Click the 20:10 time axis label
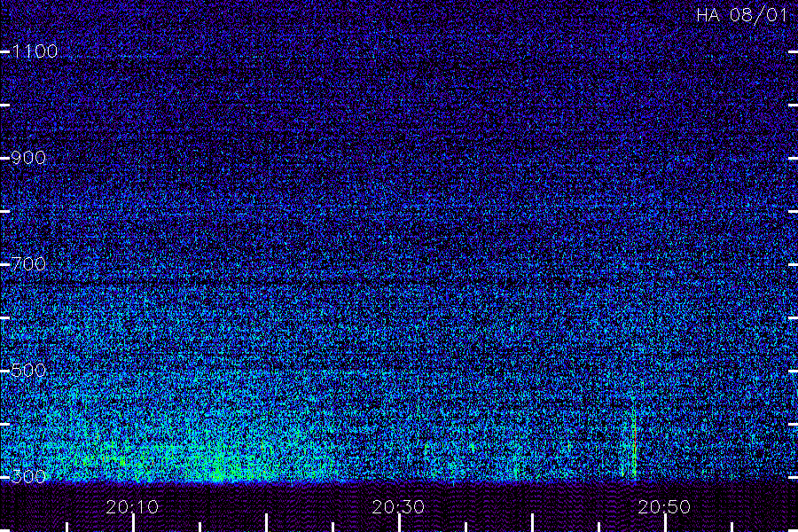This screenshot has width=798, height=532. coord(132,507)
